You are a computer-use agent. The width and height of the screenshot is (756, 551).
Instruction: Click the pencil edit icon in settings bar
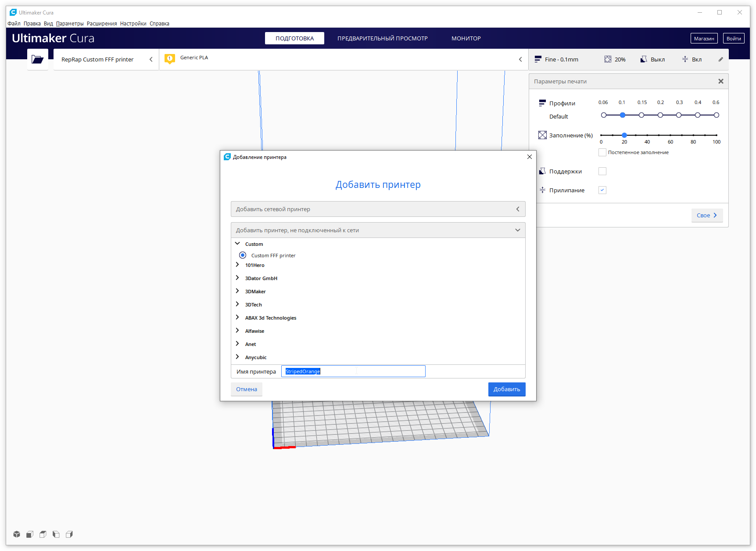[720, 59]
